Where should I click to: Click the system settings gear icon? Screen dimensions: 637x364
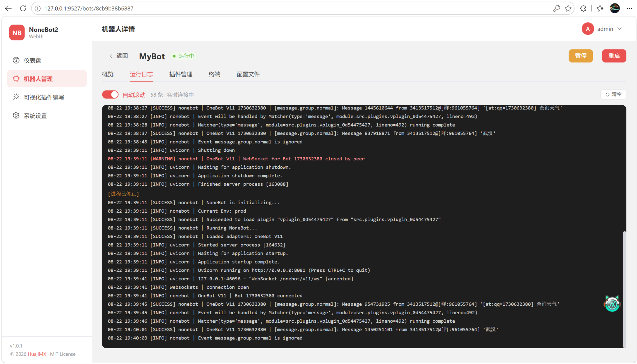point(16,116)
